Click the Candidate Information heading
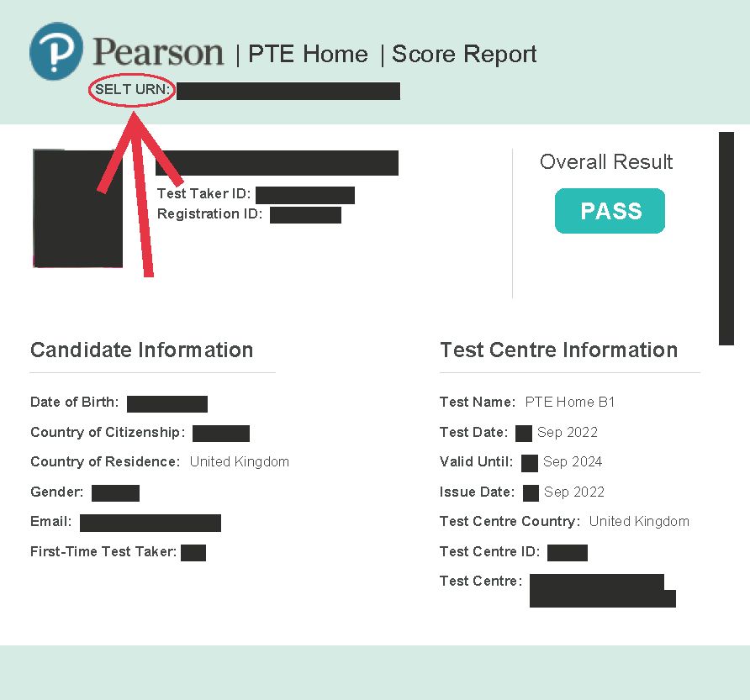Image resolution: width=750 pixels, height=700 pixels. [141, 350]
